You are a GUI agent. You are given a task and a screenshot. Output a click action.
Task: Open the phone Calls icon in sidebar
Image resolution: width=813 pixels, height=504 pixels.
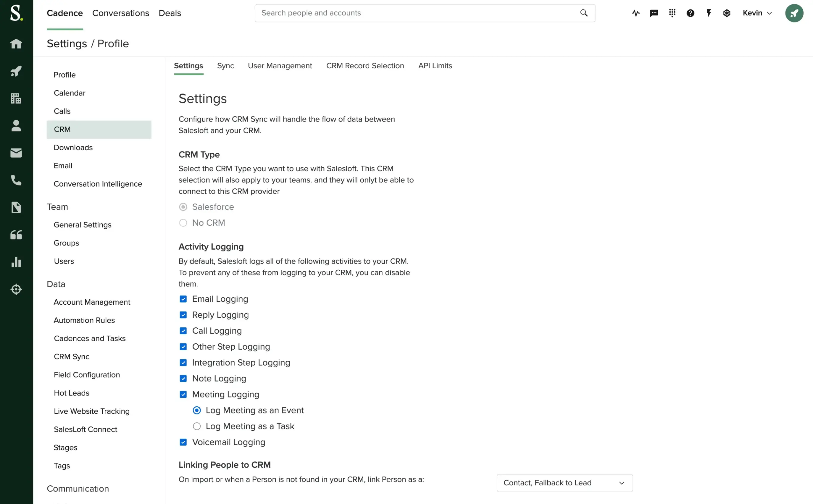coord(16,180)
